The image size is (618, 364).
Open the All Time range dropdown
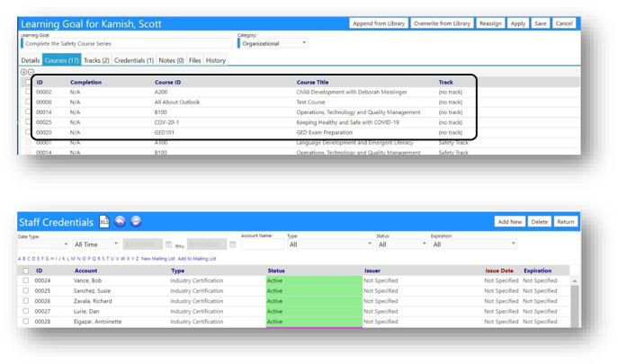[96, 244]
